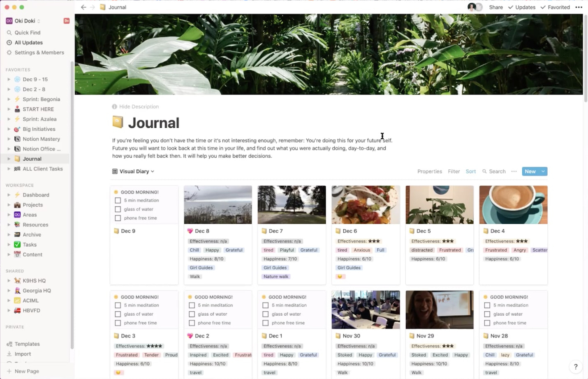Check 'glass of water' on Dec 3 card
588x379 pixels.
coord(118,314)
